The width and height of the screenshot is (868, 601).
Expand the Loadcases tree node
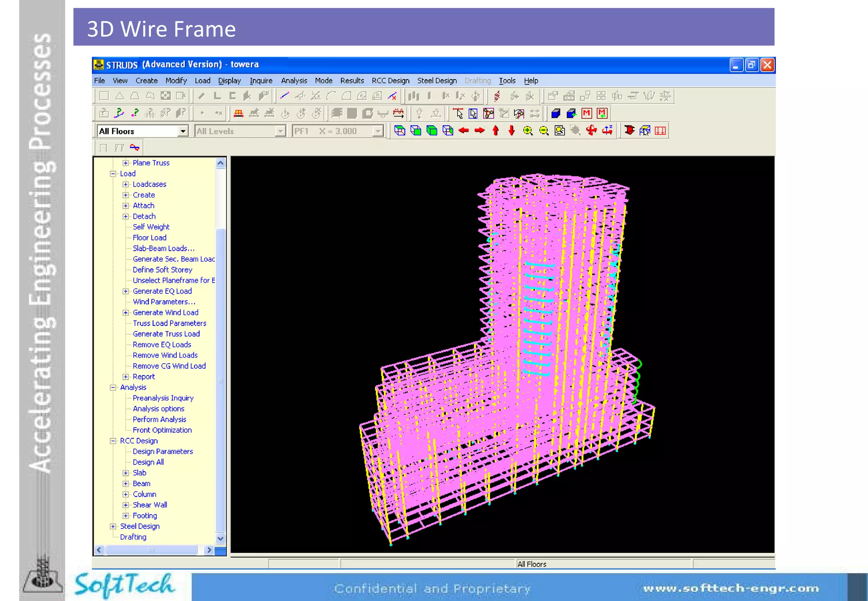coord(125,184)
